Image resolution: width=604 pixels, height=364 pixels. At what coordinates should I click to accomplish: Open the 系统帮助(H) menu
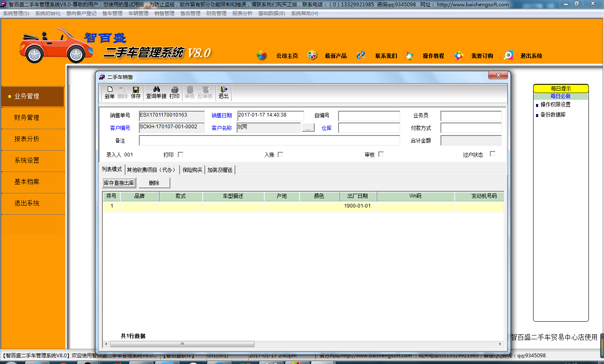pos(305,13)
